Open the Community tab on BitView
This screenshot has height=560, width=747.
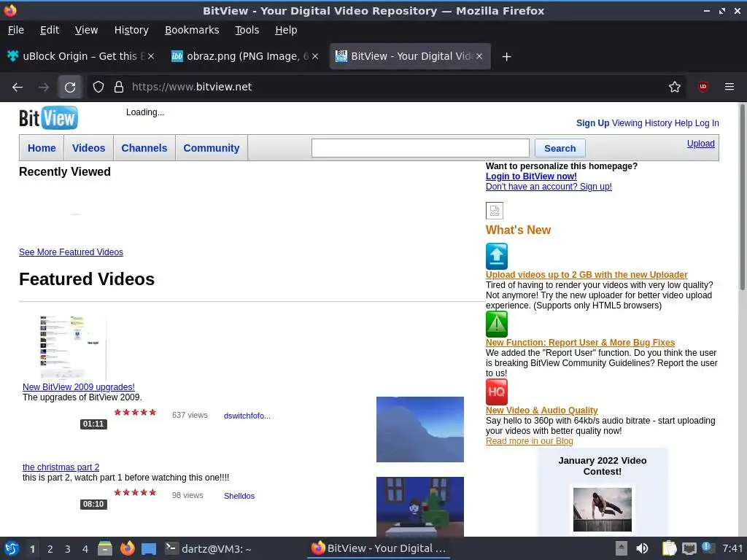tap(212, 148)
